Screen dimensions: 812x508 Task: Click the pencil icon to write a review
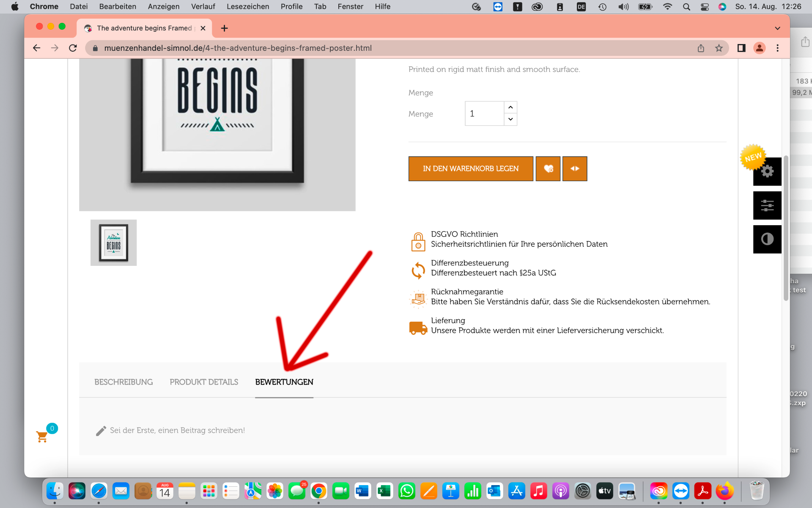pos(101,431)
